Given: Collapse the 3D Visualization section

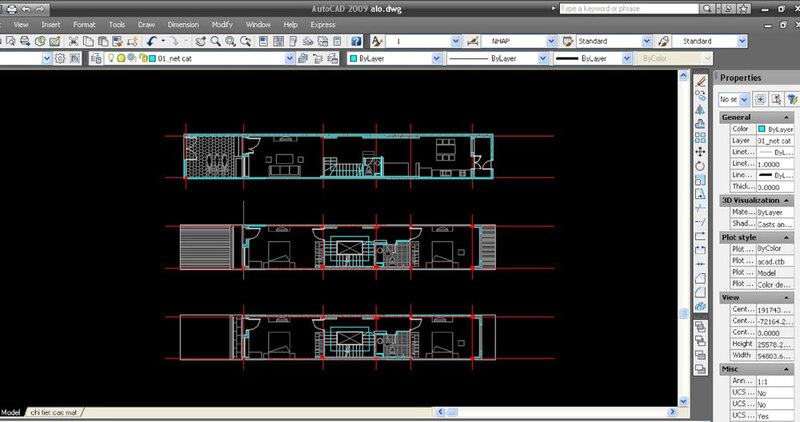Looking at the screenshot, I should pos(786,201).
